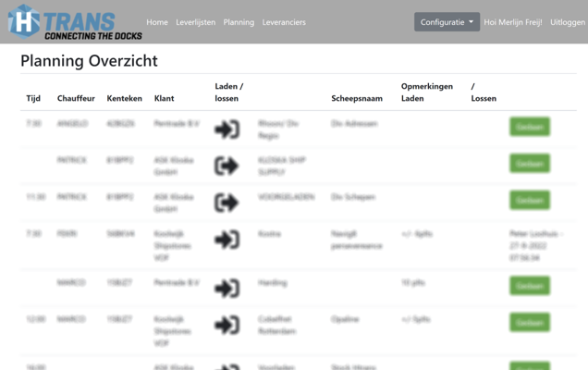Log out via Uitloggen
Viewport: 588px width, 370px height.
pos(568,22)
